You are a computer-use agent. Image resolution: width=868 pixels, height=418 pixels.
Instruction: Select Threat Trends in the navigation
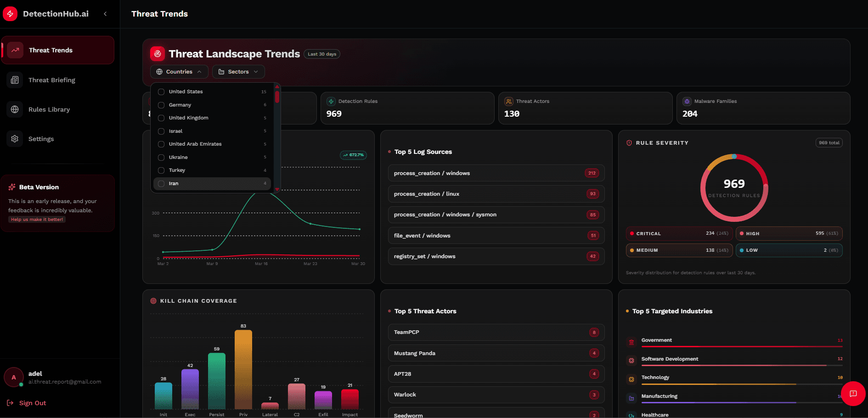pos(51,50)
